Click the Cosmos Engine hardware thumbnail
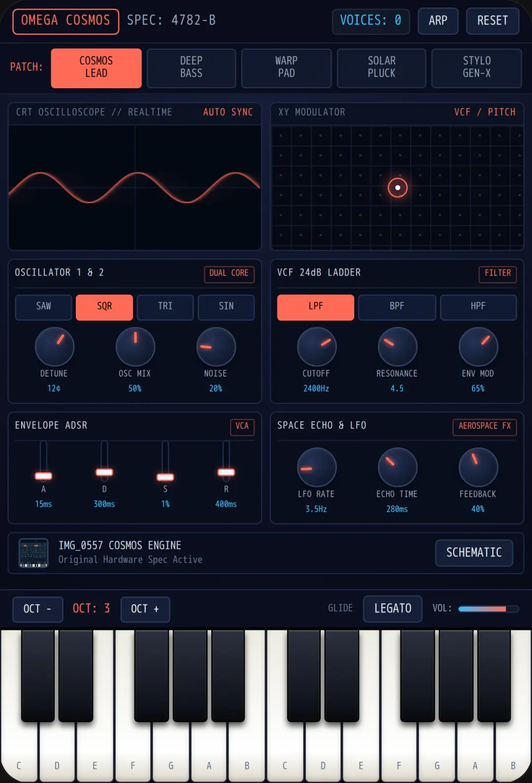The width and height of the screenshot is (532, 783). (33, 553)
